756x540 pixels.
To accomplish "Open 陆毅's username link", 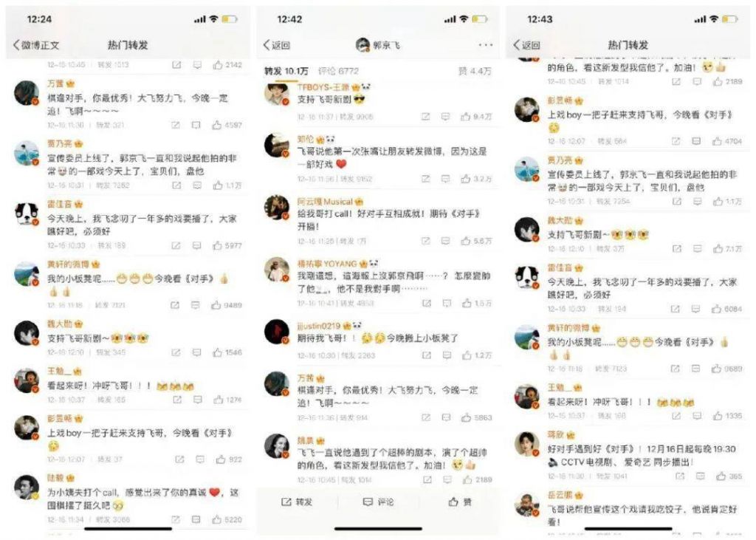I will pyautogui.click(x=55, y=478).
